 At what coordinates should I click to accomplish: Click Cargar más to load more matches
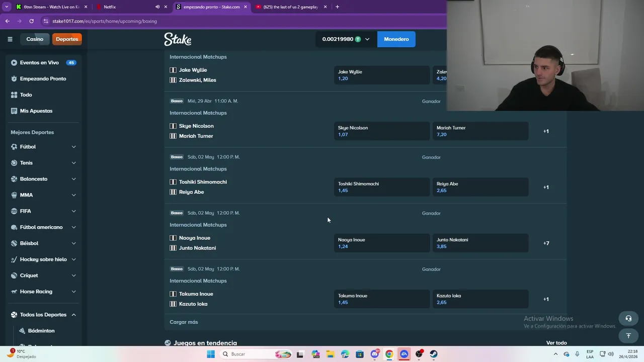pos(184,322)
